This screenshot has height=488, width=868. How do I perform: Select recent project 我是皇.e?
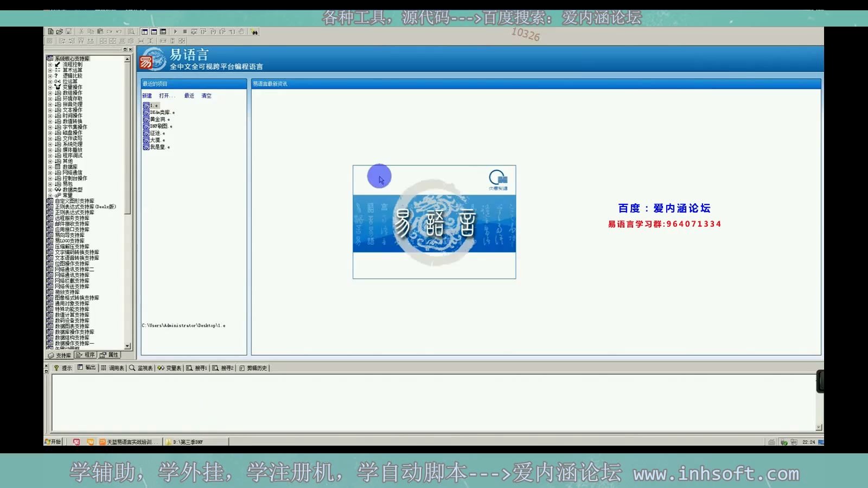[157, 147]
